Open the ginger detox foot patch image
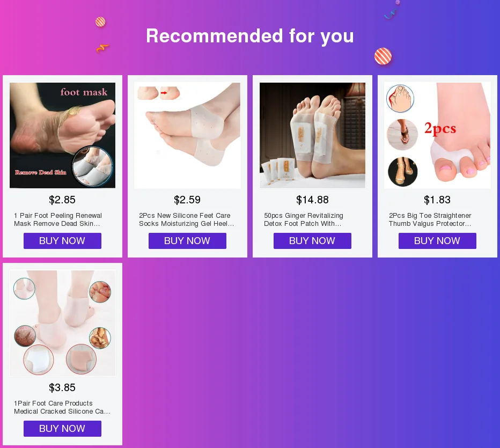The height and width of the screenshot is (448, 500). click(312, 135)
